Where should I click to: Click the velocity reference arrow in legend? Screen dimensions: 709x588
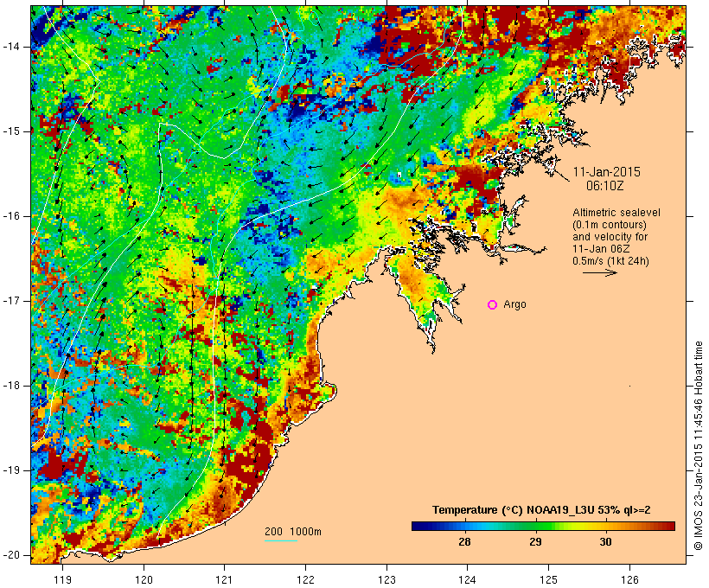point(599,272)
